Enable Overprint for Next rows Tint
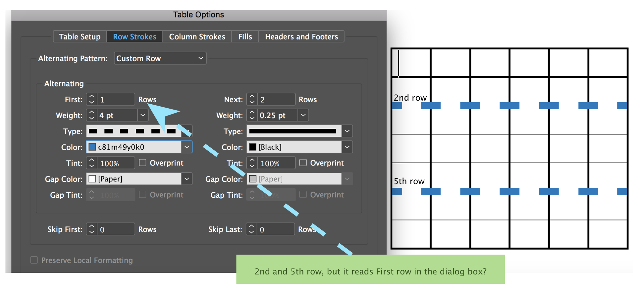 [x=303, y=163]
